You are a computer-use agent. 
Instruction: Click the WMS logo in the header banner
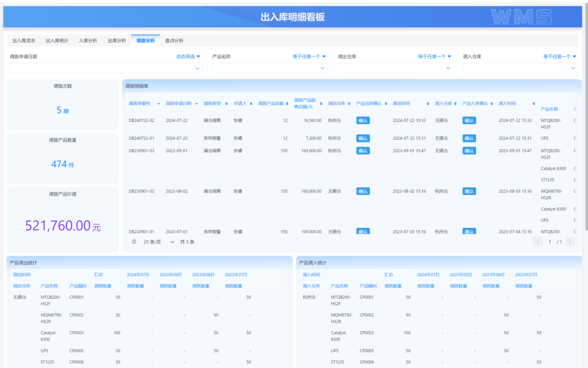point(521,16)
